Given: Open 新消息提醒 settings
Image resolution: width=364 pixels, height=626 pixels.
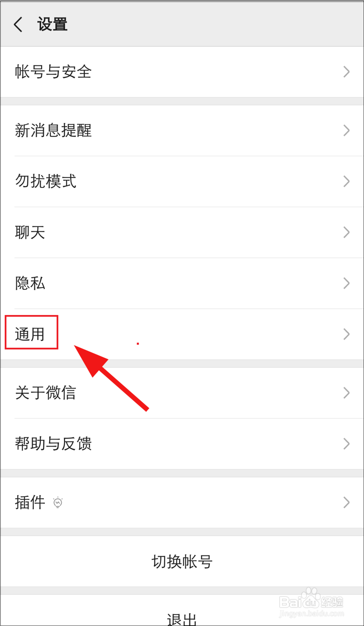Looking at the screenshot, I should click(x=182, y=130).
